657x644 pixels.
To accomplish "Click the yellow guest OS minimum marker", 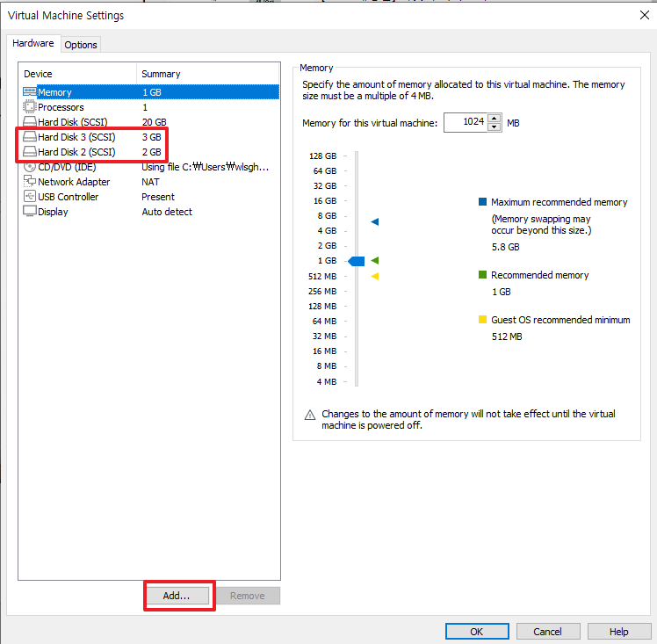I will 375,276.
